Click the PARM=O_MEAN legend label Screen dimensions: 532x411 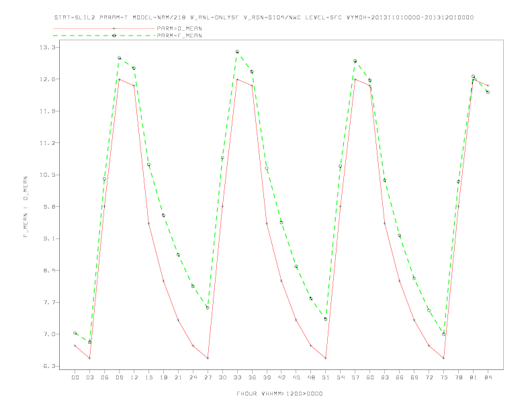179,28
